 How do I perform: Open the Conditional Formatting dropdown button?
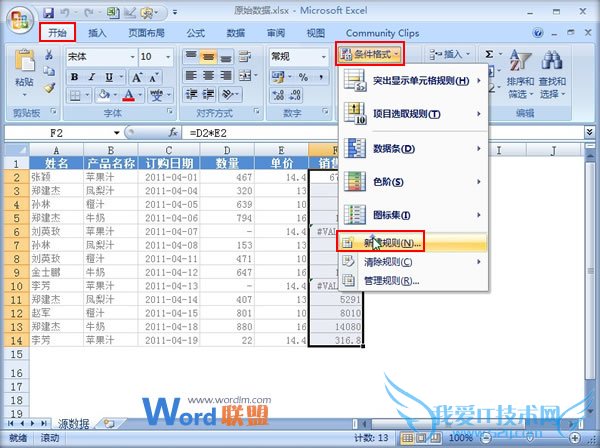point(370,54)
